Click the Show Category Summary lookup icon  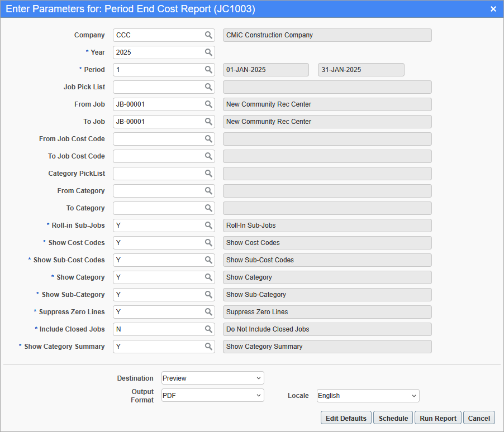pos(208,347)
